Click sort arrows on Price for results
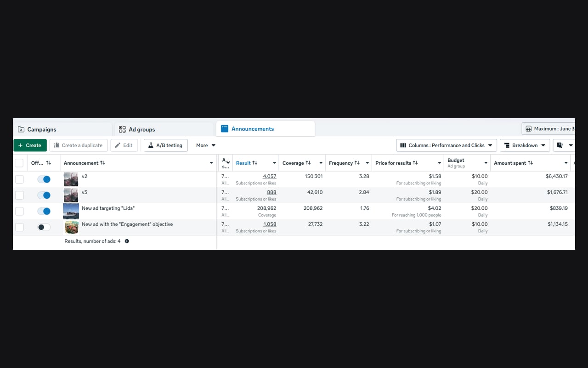 [415, 163]
